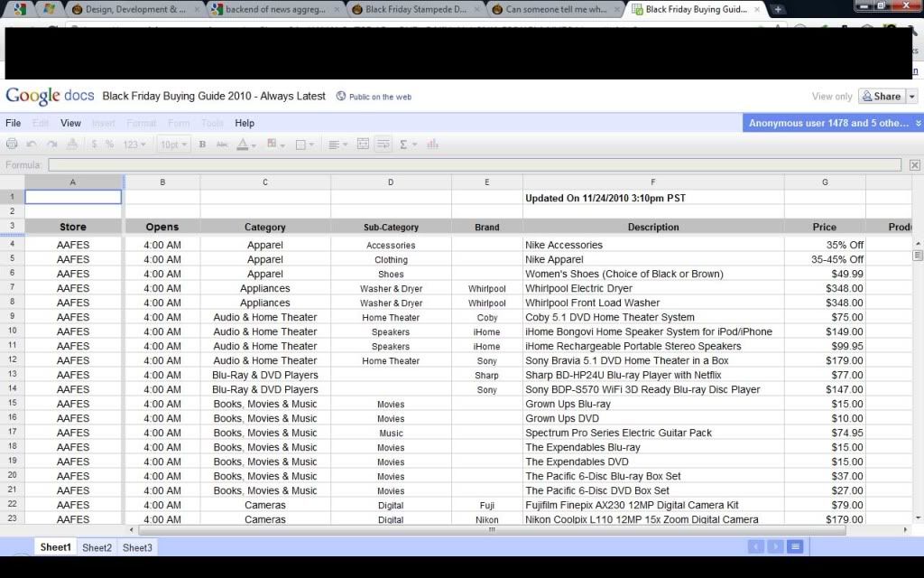The image size is (924, 578).
Task: Switch to backend of news aggreg browser tab
Action: (x=274, y=9)
